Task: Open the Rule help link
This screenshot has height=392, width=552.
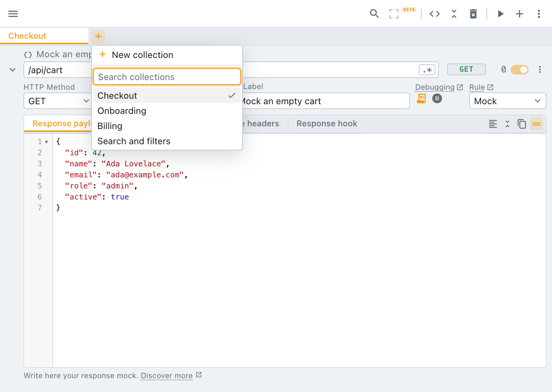Action: 481,87
